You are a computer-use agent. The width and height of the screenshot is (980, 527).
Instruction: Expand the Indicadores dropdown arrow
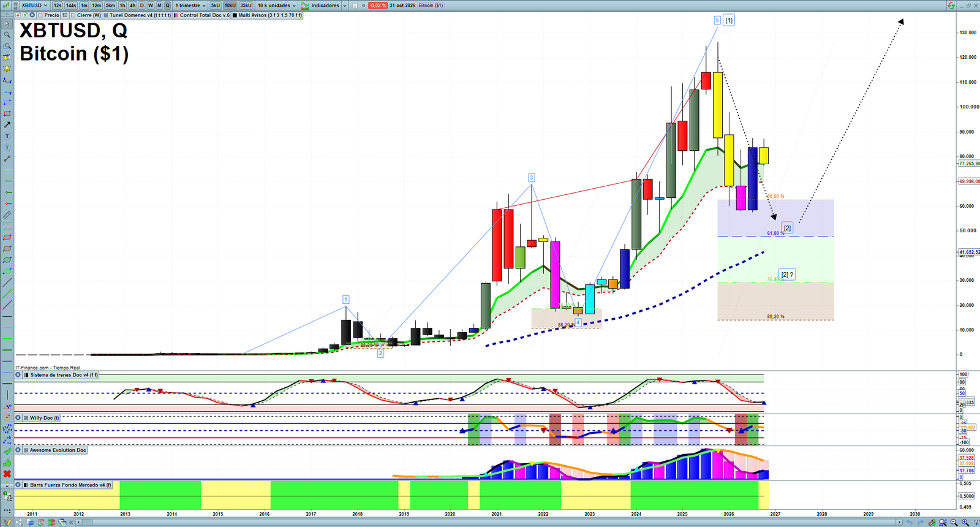[344, 6]
